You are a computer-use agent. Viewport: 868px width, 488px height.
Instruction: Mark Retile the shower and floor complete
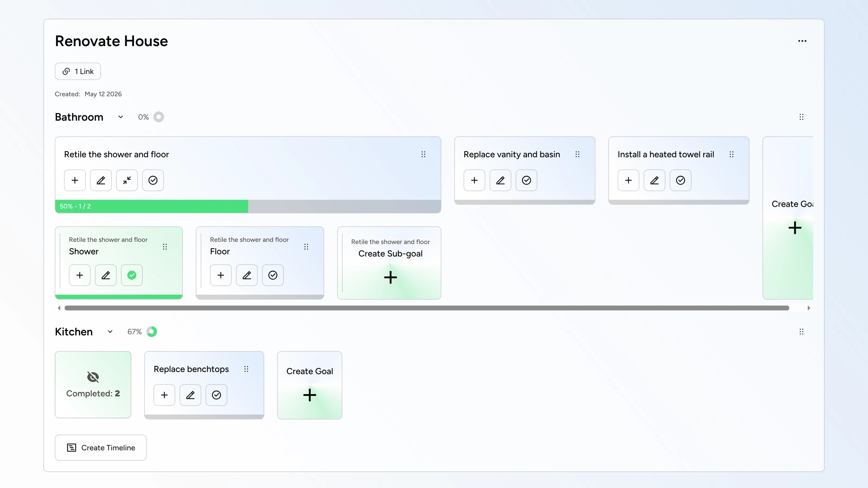(153, 180)
